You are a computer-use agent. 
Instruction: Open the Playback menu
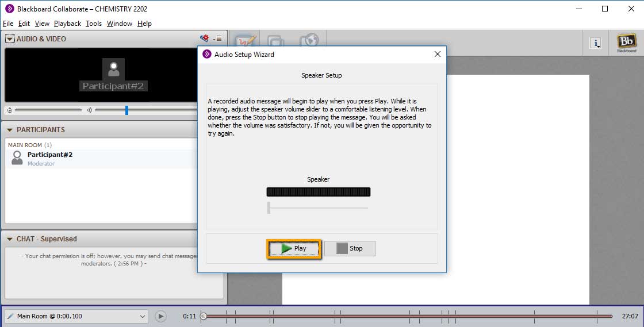tap(67, 24)
